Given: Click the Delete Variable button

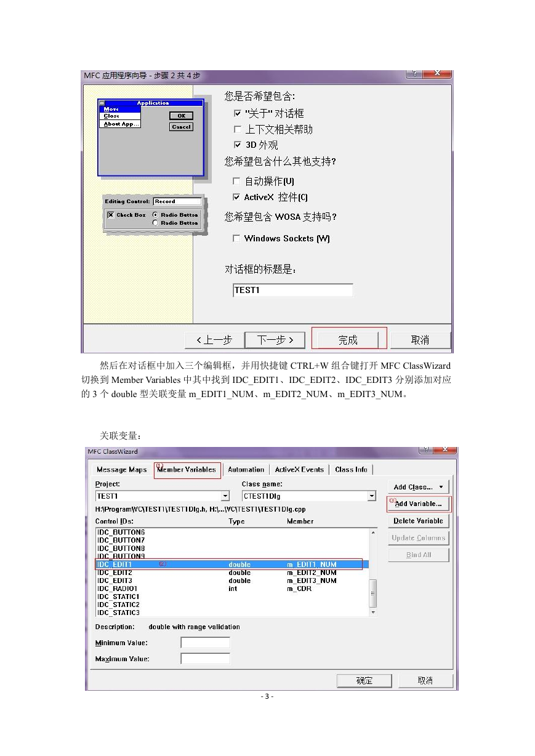Looking at the screenshot, I should [x=418, y=521].
